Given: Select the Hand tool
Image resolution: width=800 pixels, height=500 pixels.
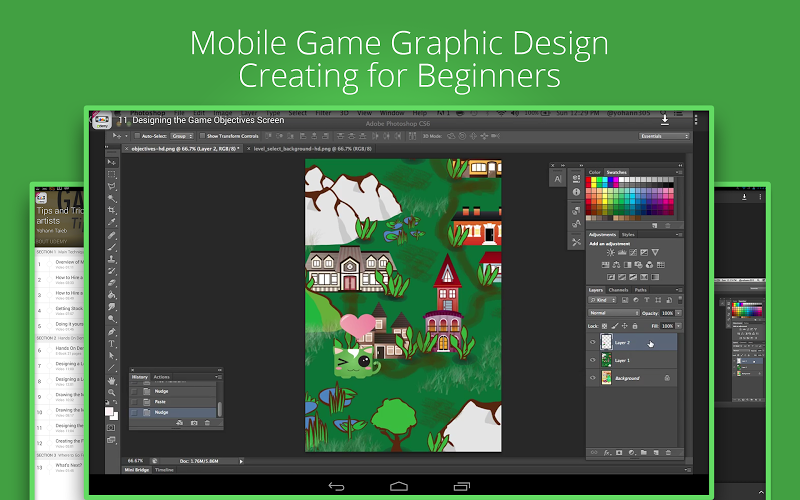Looking at the screenshot, I should pyautogui.click(x=112, y=381).
